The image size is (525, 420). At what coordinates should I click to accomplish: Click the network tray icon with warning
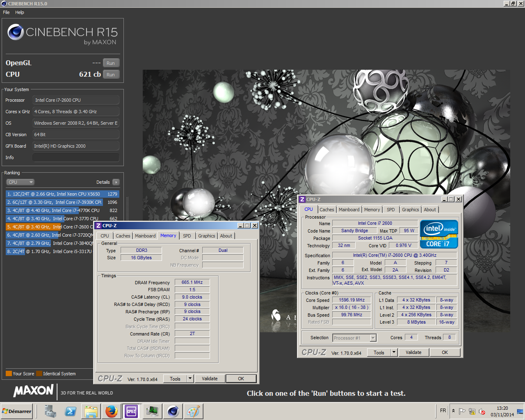tap(472, 411)
